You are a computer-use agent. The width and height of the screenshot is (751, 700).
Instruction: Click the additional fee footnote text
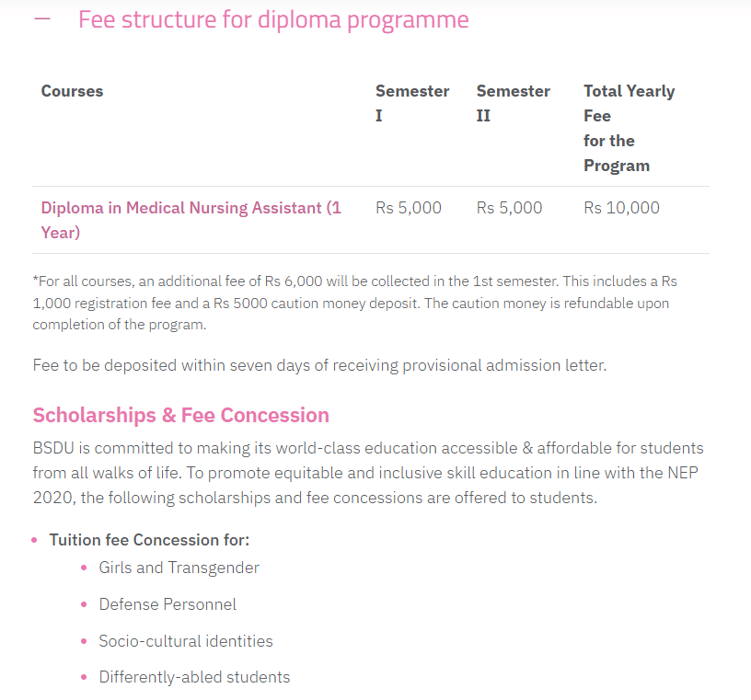point(354,303)
